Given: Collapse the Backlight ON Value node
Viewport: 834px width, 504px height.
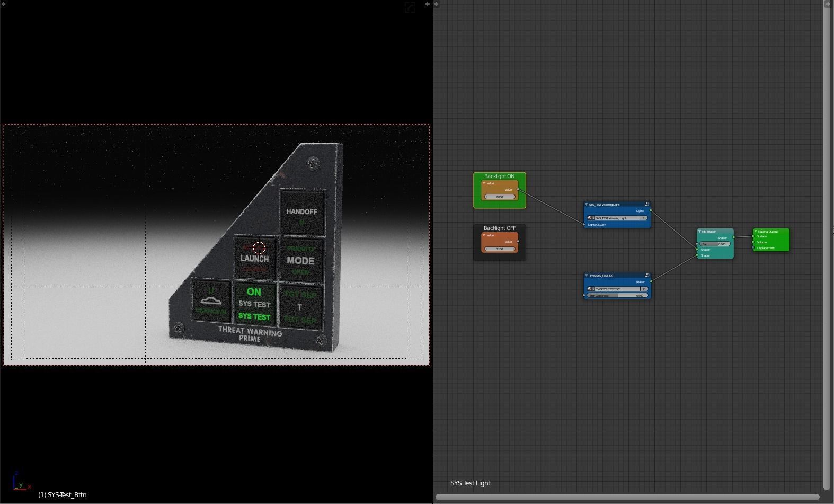Looking at the screenshot, I should (x=484, y=183).
